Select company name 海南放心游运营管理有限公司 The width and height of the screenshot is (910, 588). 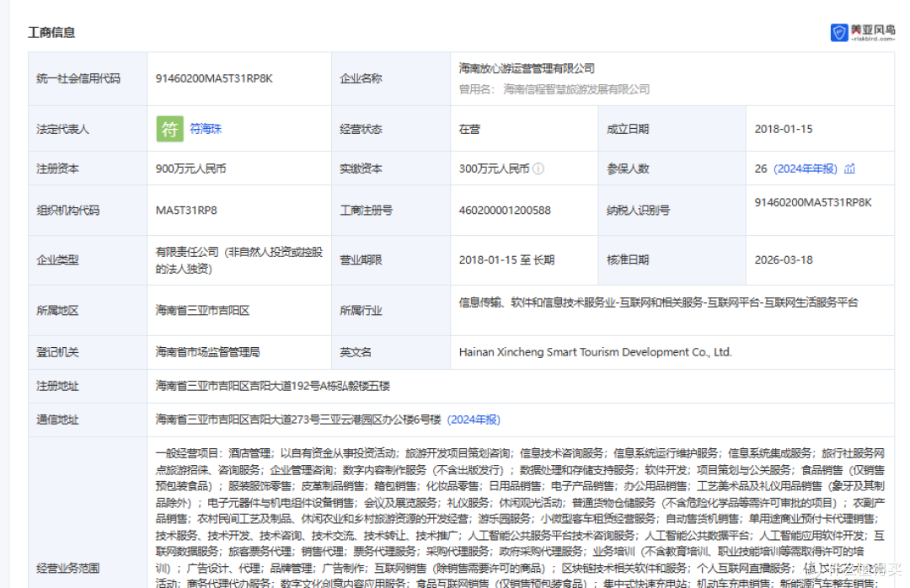click(x=527, y=68)
